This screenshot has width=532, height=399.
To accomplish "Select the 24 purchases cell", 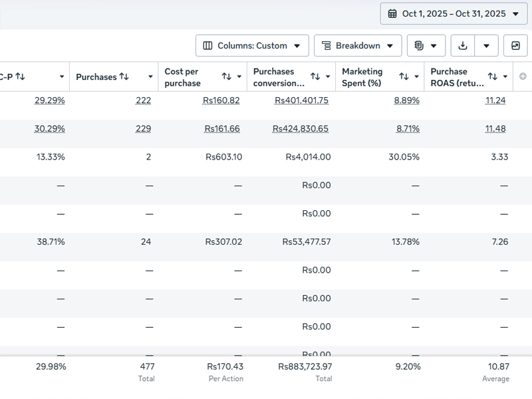I will [x=146, y=242].
